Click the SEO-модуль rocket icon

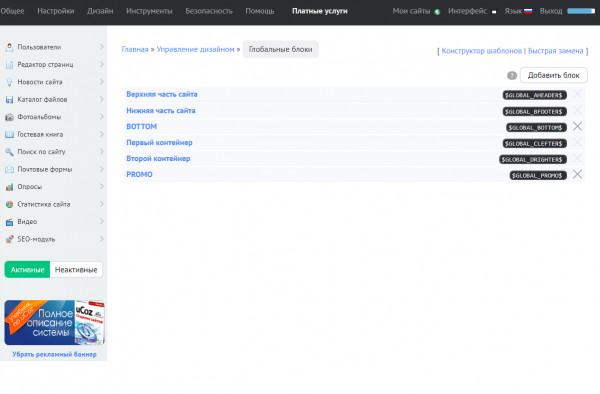pos(10,239)
